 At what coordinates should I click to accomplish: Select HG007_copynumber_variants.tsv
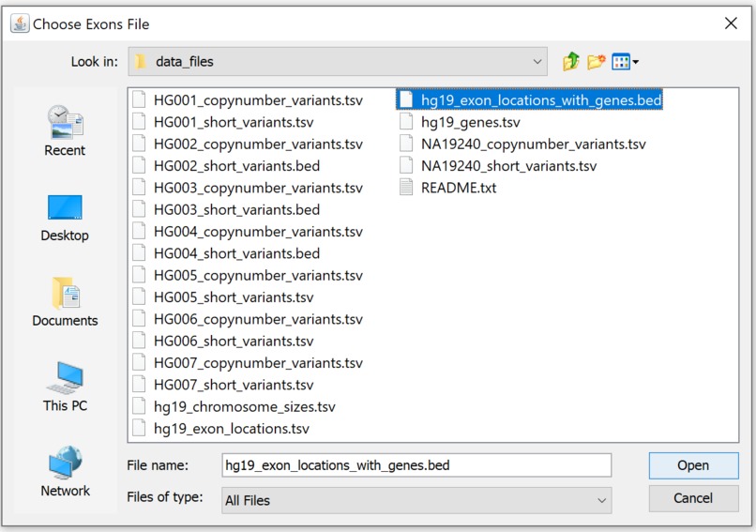pos(248,363)
